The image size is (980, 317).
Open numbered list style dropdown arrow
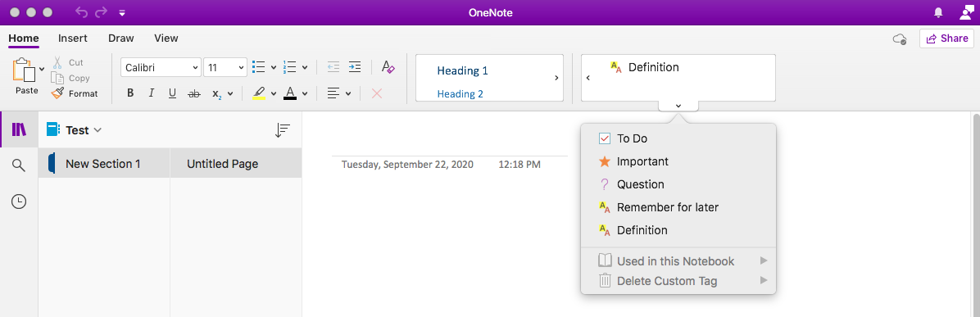305,67
